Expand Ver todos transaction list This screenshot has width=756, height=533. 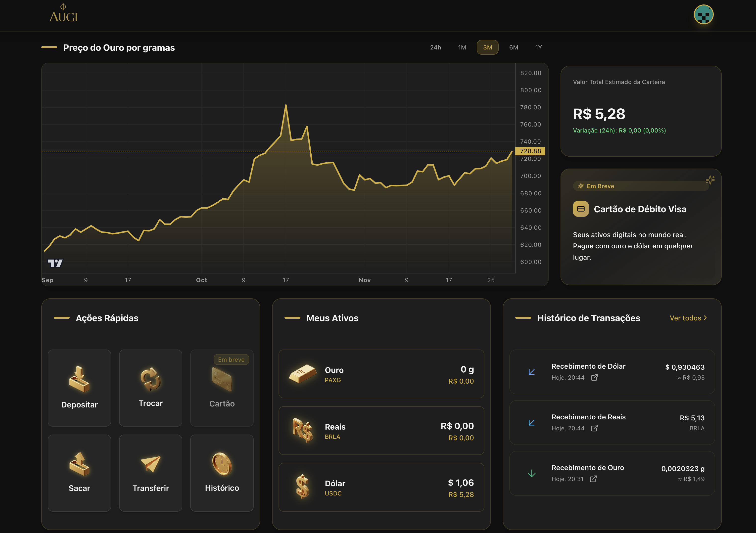coord(688,318)
